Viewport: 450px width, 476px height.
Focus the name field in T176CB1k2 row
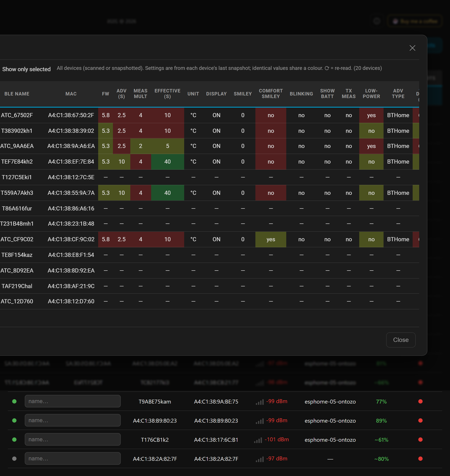click(x=73, y=440)
